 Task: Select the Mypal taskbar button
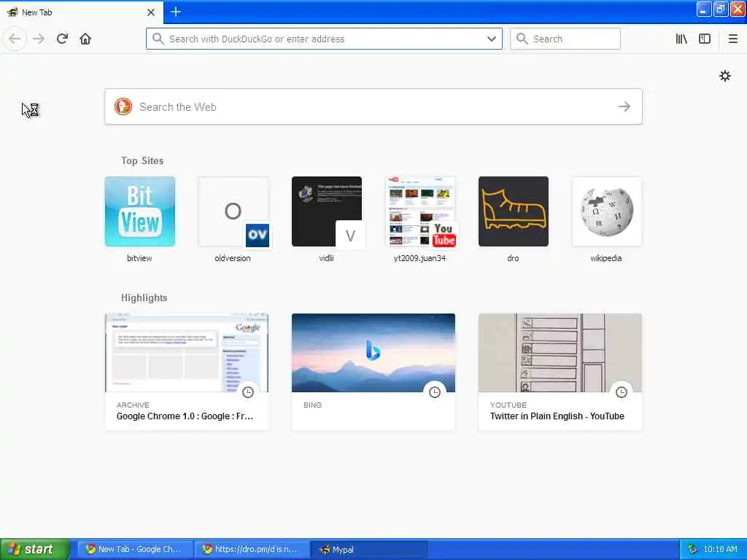pyautogui.click(x=369, y=550)
